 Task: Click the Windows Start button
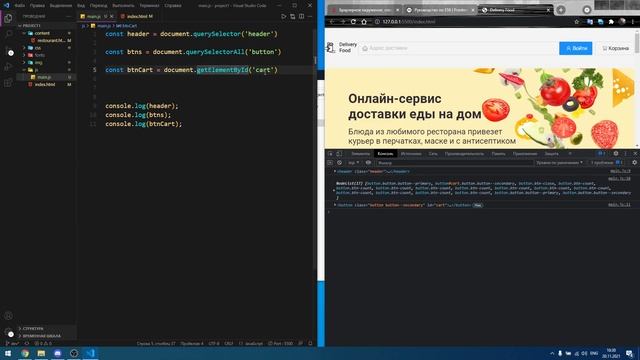click(x=8, y=353)
